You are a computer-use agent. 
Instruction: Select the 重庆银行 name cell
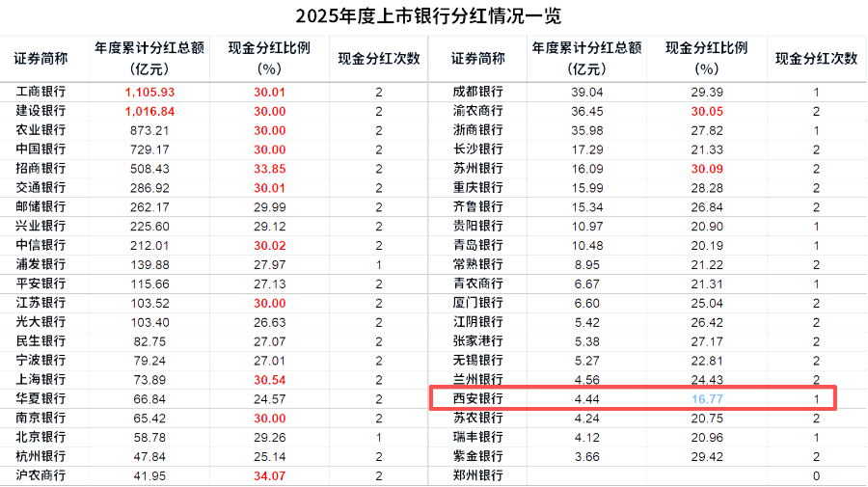click(x=477, y=188)
